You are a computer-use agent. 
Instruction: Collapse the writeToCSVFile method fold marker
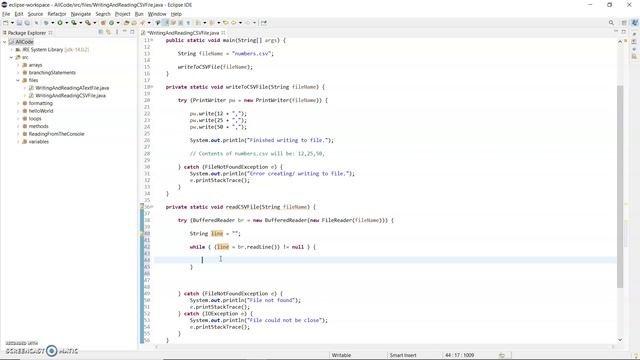point(152,87)
